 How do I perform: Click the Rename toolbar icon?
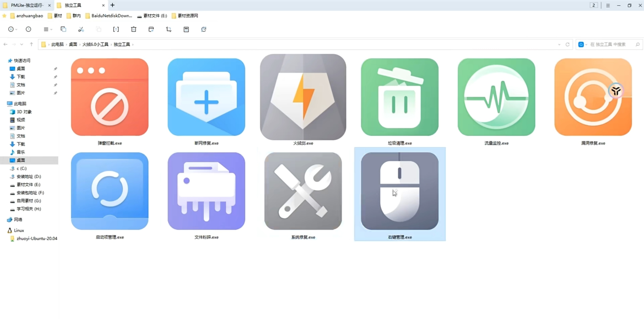pyautogui.click(x=116, y=29)
